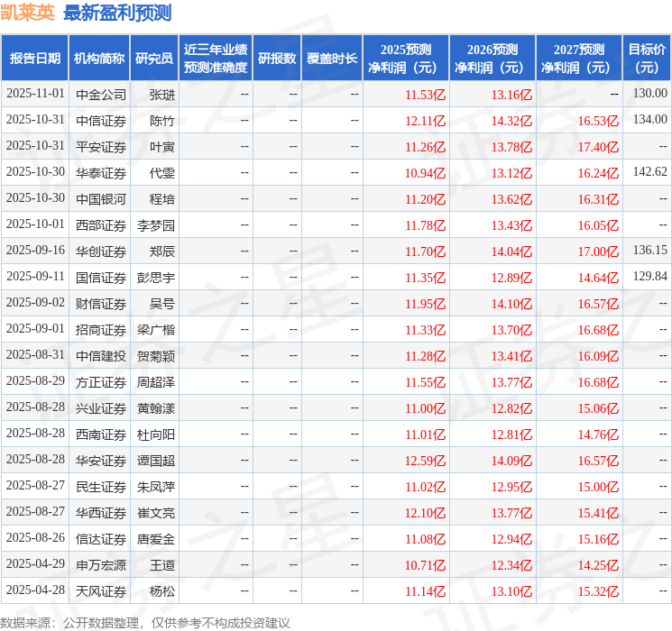Click target price 129.84
This screenshot has width=672, height=631.
click(x=650, y=277)
